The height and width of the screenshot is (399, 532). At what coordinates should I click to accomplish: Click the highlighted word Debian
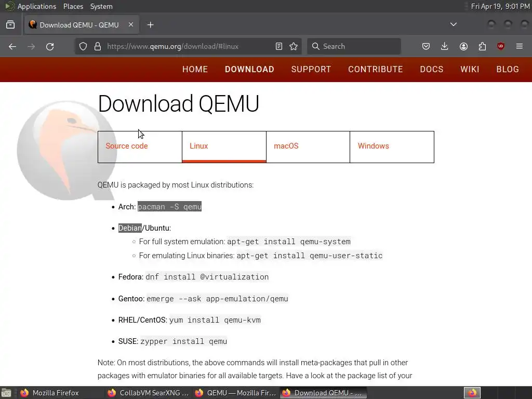click(x=130, y=228)
